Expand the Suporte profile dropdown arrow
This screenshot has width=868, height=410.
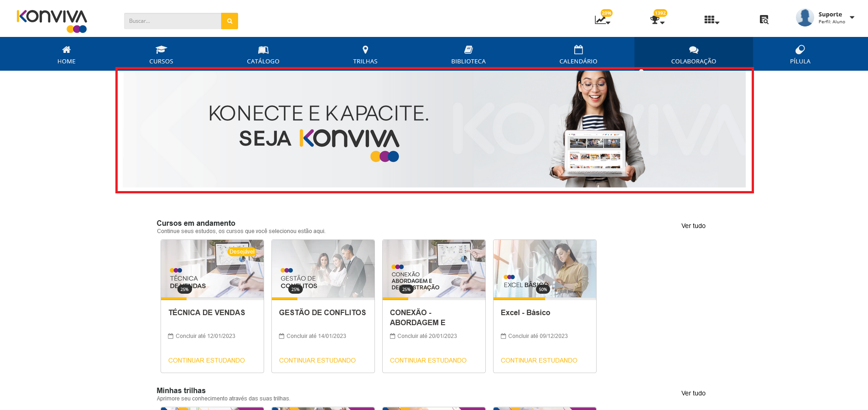coord(852,17)
